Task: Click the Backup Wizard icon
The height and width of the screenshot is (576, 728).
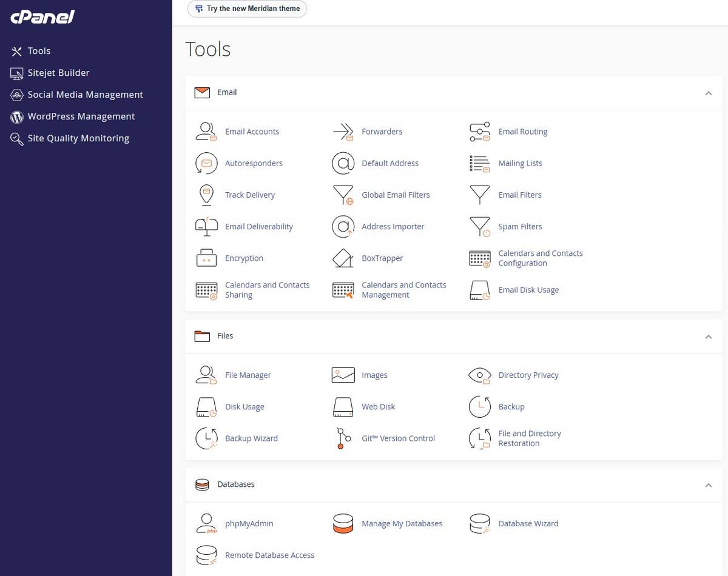Action: pos(206,438)
